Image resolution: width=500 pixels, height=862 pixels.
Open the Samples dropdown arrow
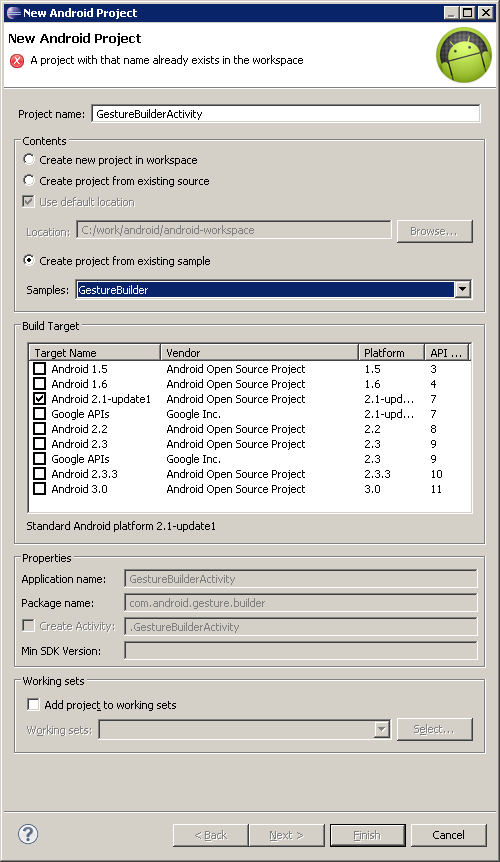[463, 289]
